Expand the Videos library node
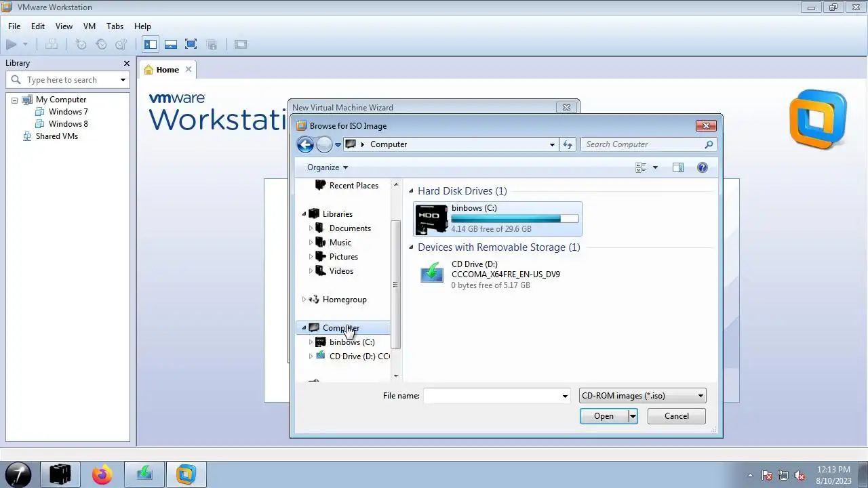This screenshot has height=488, width=868. click(311, 271)
